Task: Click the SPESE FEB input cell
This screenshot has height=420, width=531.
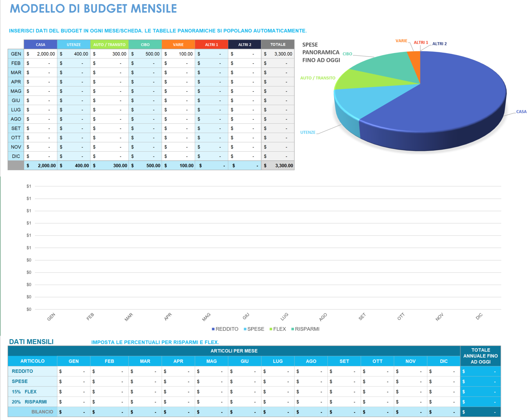Action: (109, 381)
